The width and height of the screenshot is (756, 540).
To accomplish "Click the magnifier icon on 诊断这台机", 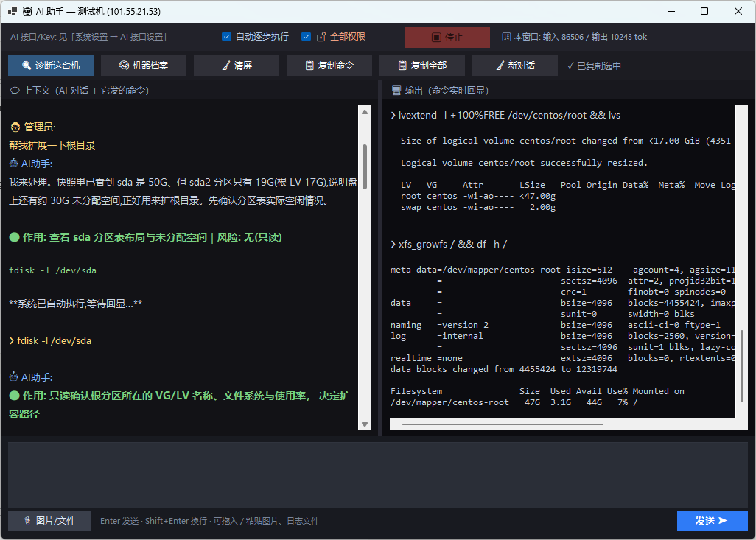I will 27,66.
